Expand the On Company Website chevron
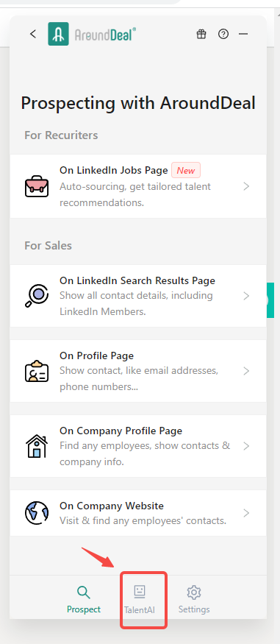This screenshot has width=280, height=644. pos(246,513)
